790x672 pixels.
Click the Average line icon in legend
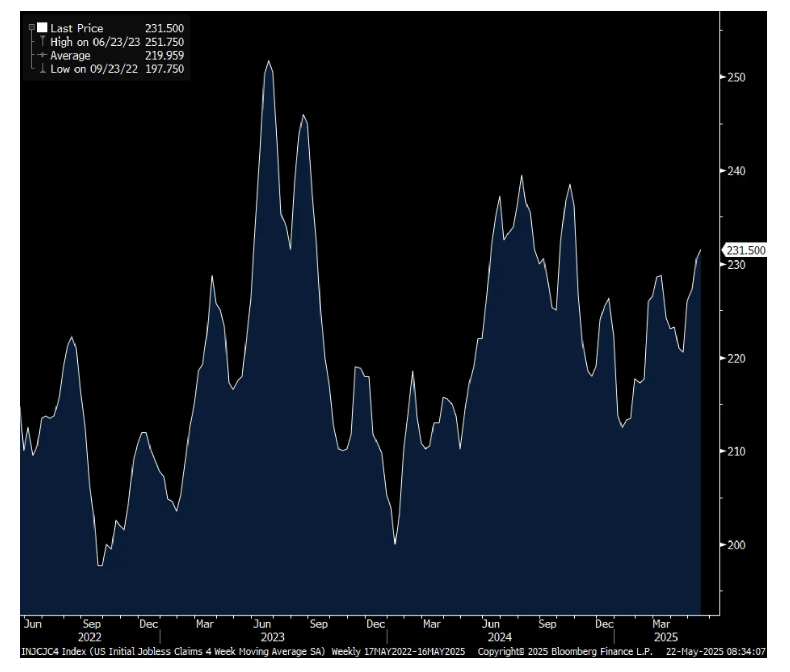(42, 55)
